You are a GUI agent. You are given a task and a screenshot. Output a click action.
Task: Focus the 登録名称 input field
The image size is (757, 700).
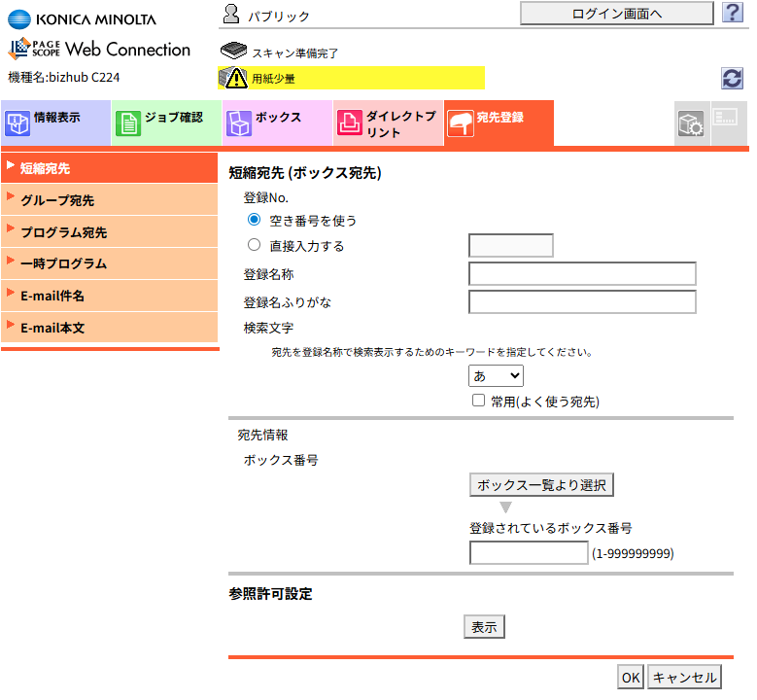(x=582, y=274)
